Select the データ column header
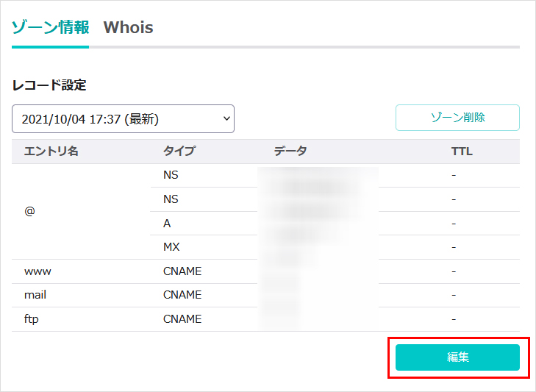The width and height of the screenshot is (536, 392). [290, 152]
